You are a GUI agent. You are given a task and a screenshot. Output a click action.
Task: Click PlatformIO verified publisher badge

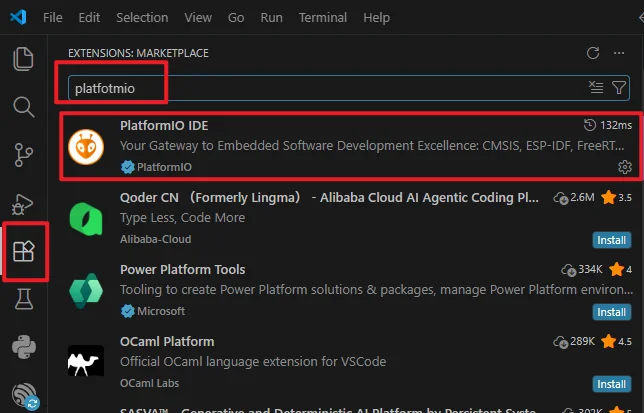click(x=128, y=167)
